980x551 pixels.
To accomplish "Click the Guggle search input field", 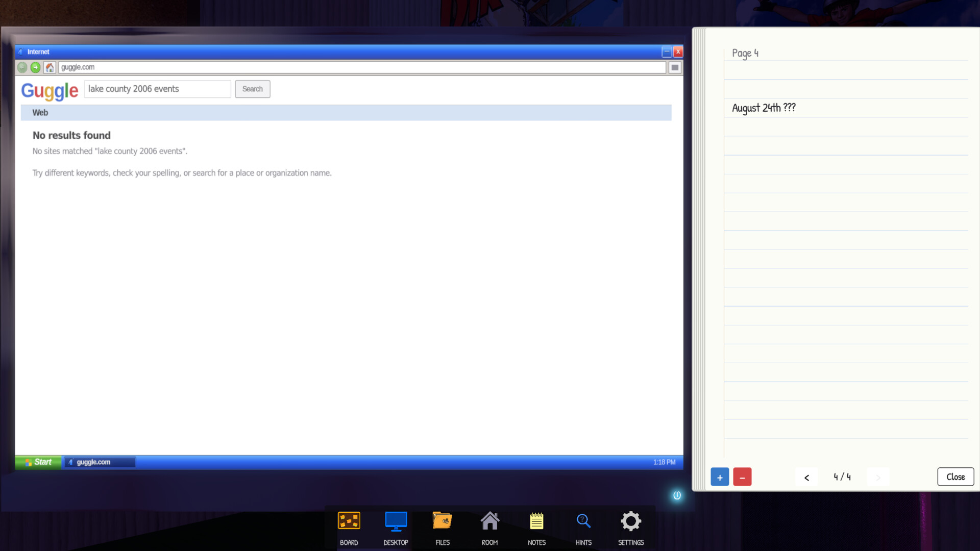I will (x=158, y=89).
